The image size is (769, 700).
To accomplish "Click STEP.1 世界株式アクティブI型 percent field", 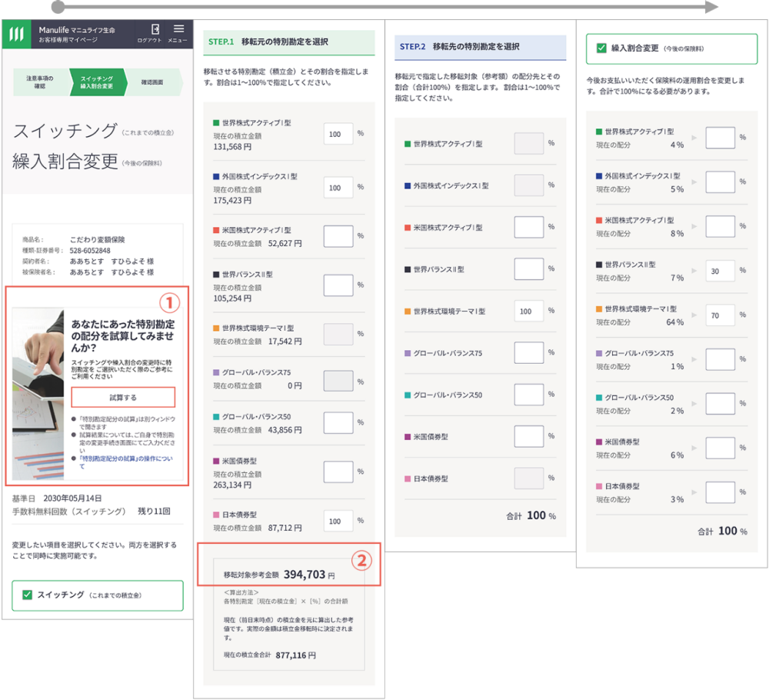I will coord(338,134).
